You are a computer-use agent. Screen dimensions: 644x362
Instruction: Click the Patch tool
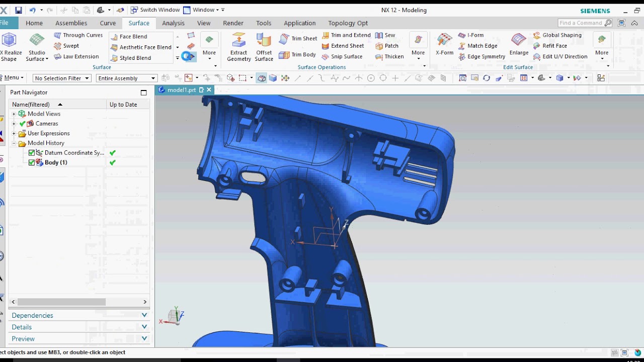click(387, 46)
